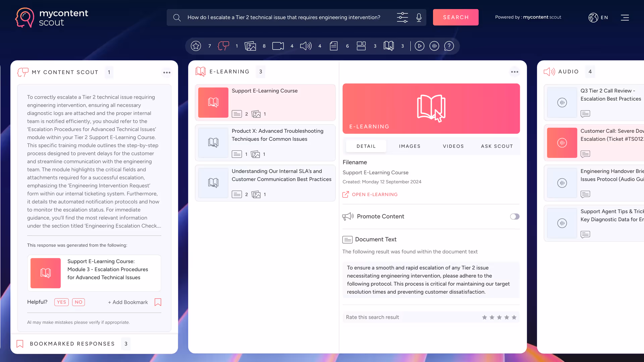
Task: Open the hamburger main menu
Action: (625, 17)
